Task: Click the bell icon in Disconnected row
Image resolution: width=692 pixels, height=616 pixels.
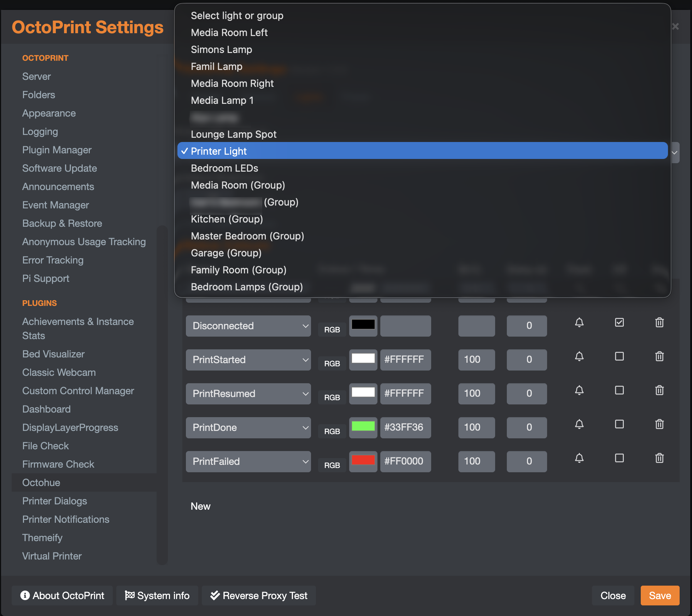Action: coord(579,322)
